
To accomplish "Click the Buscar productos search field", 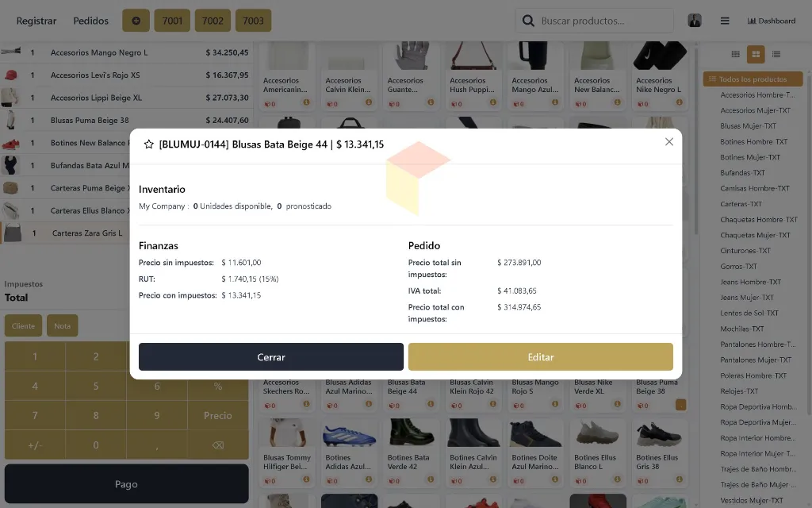I will pyautogui.click(x=595, y=21).
